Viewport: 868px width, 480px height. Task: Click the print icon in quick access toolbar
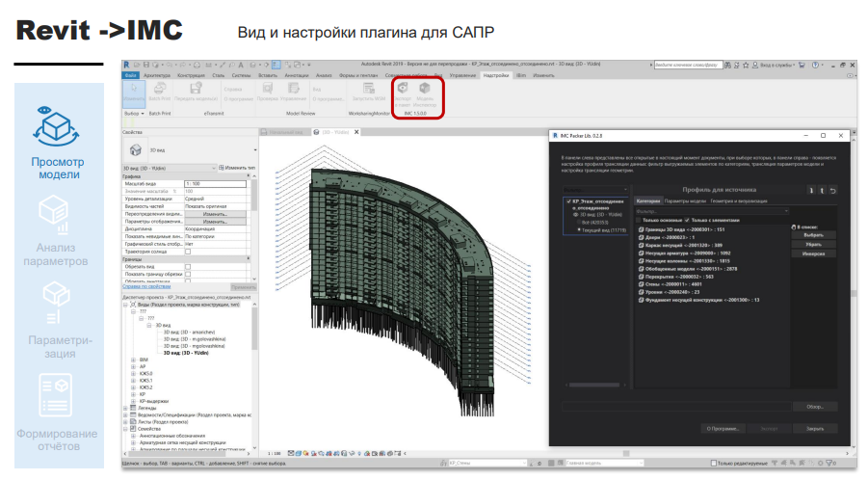click(x=197, y=65)
